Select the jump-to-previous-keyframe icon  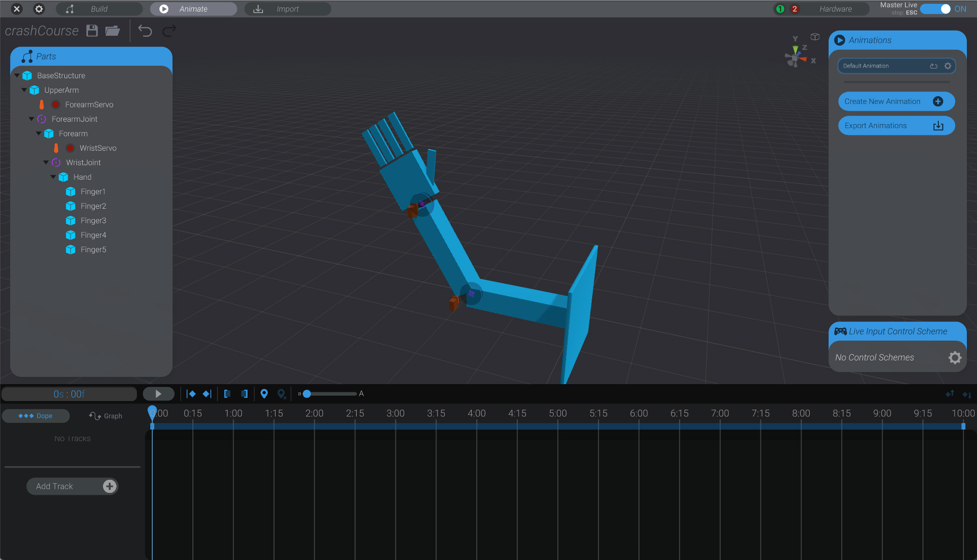[x=192, y=394]
